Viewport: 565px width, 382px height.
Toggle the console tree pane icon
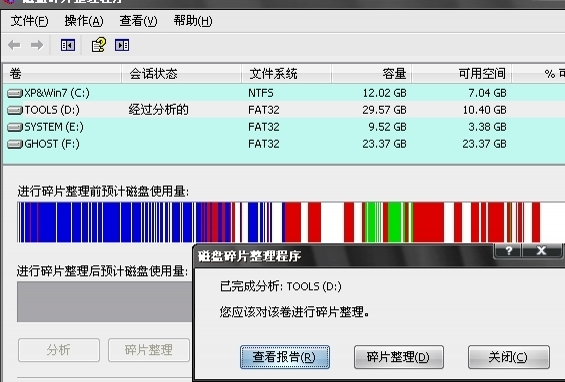point(68,45)
